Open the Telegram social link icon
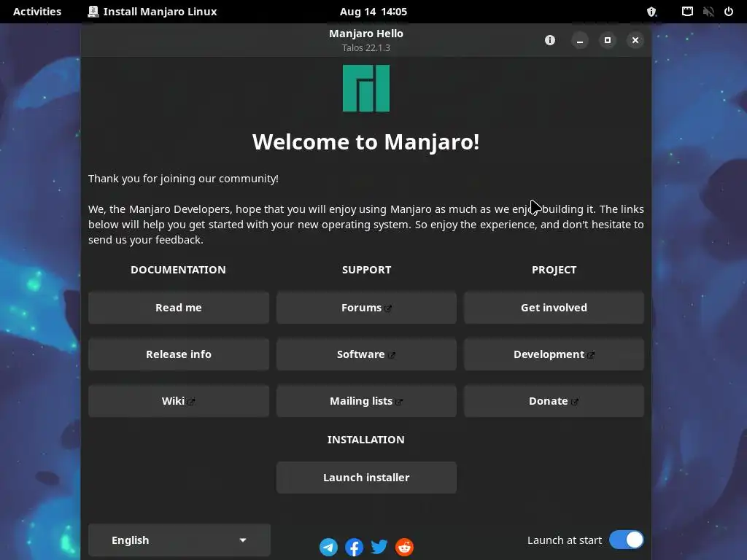 point(328,547)
